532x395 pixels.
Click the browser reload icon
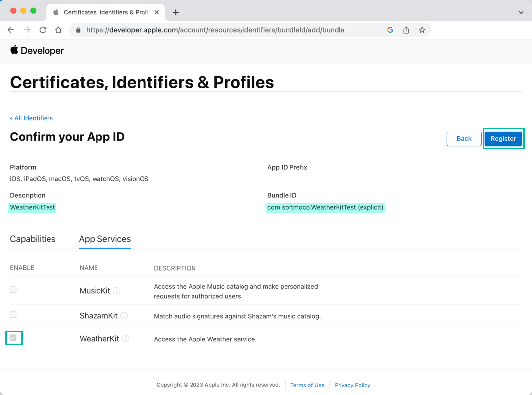(x=43, y=30)
